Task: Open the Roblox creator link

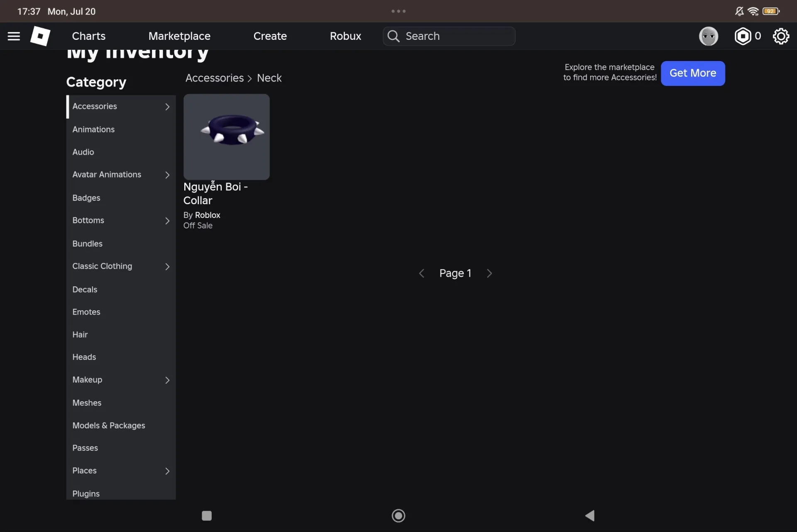Action: pyautogui.click(x=208, y=215)
